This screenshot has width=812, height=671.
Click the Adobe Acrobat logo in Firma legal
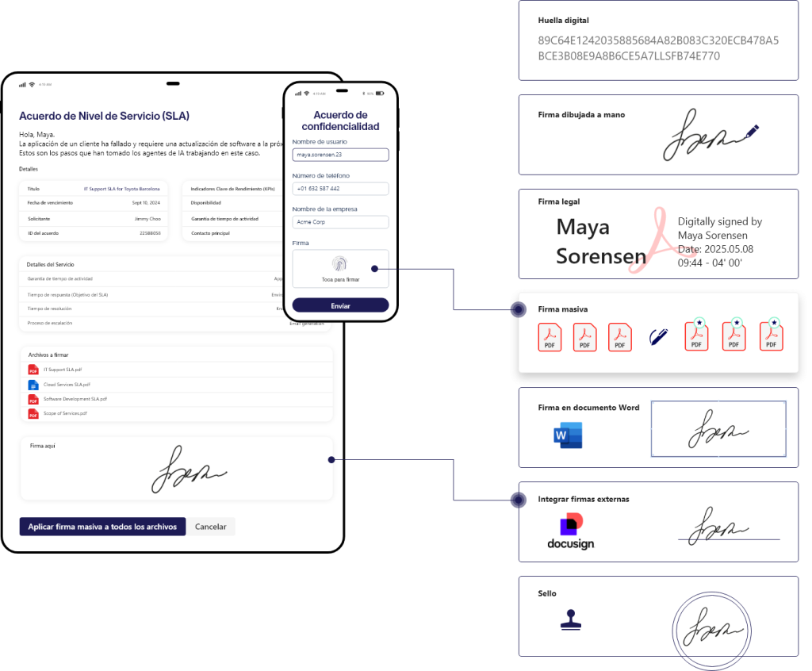(653, 242)
